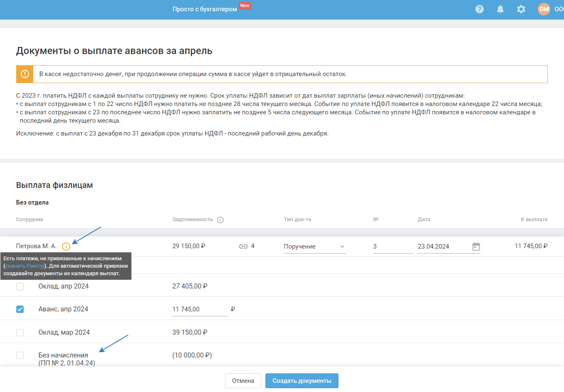Click info icon next to Задолженность header
Screen dimensions: 564x392
click(x=220, y=220)
